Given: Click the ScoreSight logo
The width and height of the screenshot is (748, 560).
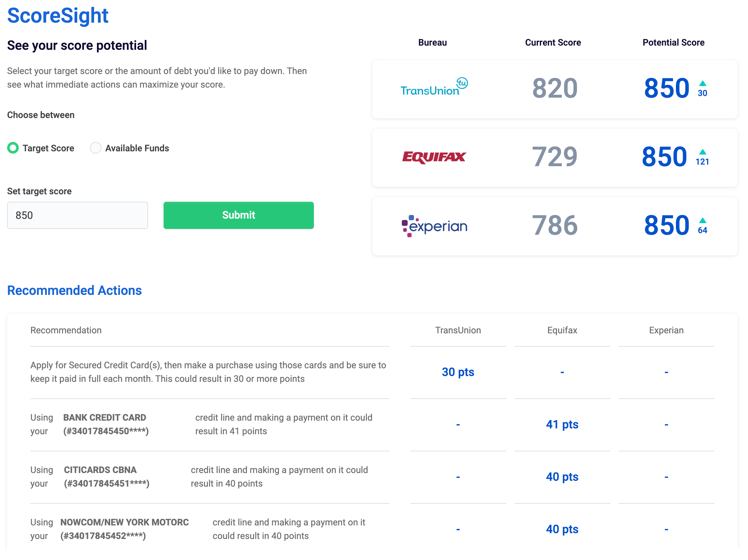Looking at the screenshot, I should pyautogui.click(x=58, y=16).
